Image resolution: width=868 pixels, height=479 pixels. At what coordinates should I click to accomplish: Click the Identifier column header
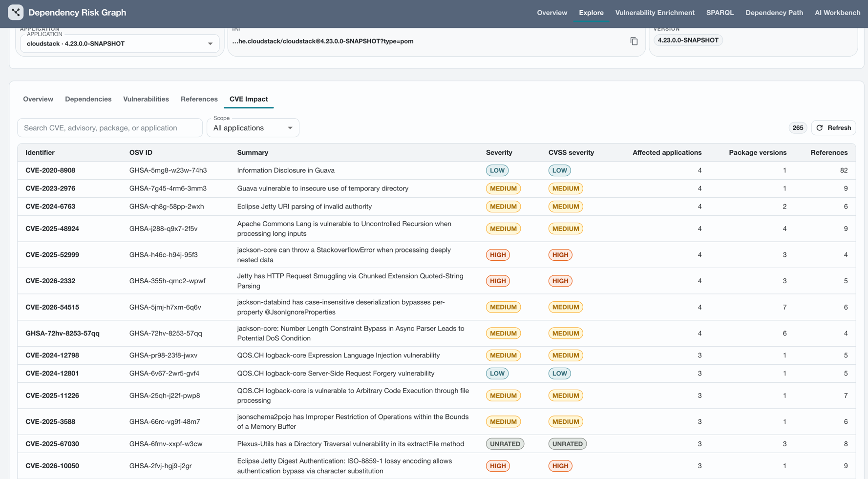[40, 152]
